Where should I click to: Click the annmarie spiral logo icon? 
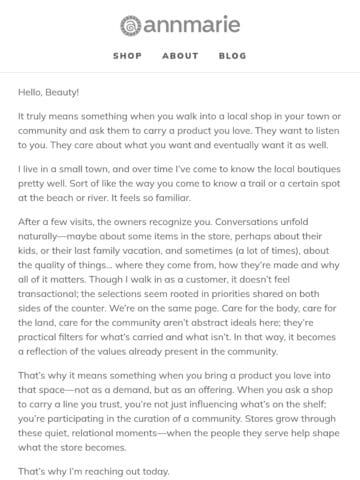131,26
